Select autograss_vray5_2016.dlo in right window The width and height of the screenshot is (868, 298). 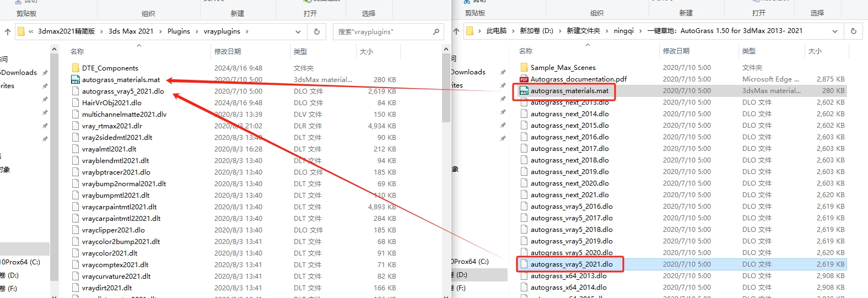[572, 206]
